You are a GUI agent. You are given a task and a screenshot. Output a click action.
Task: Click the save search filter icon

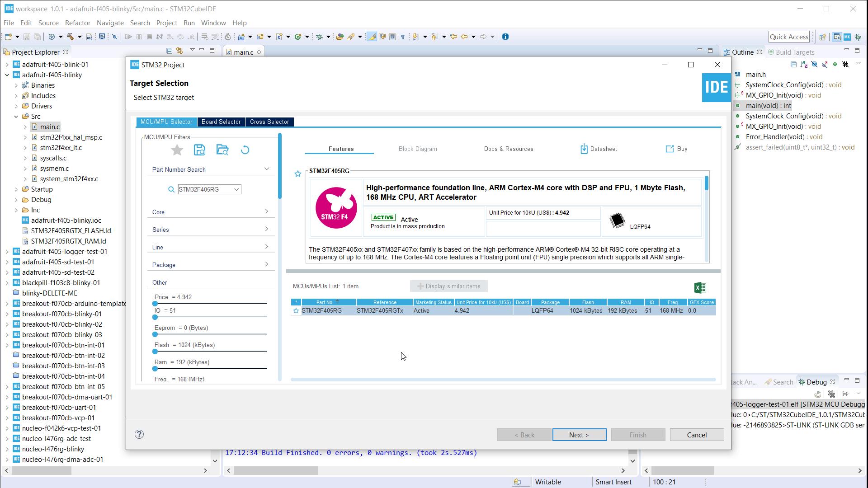pyautogui.click(x=199, y=150)
